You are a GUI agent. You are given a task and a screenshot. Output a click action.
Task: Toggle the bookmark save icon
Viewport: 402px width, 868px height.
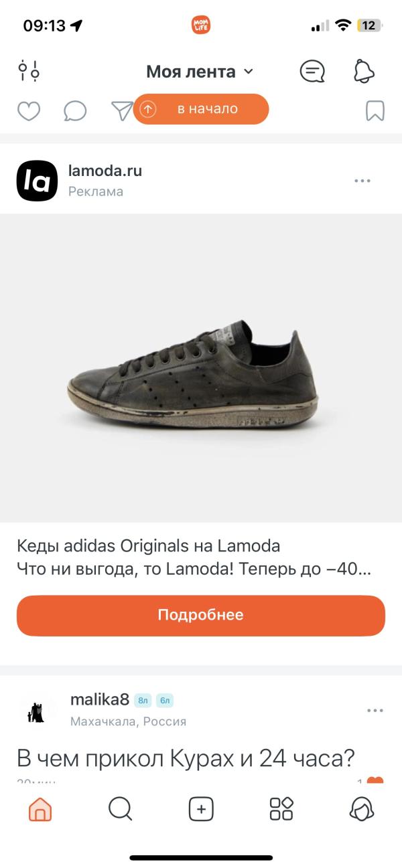coord(375,110)
